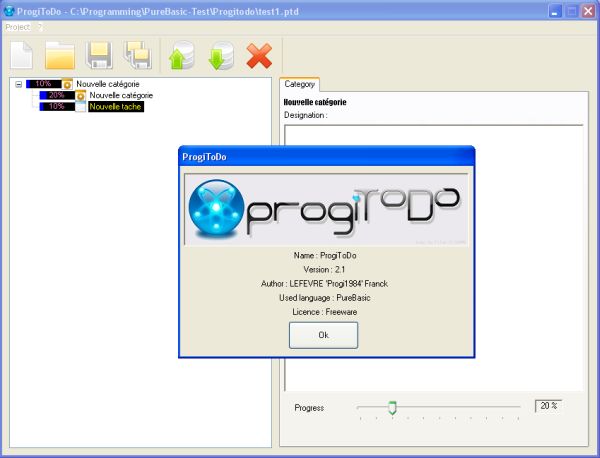Click the 'Name : ProgiToDo' text
This screenshot has width=600, height=458.
325,255
